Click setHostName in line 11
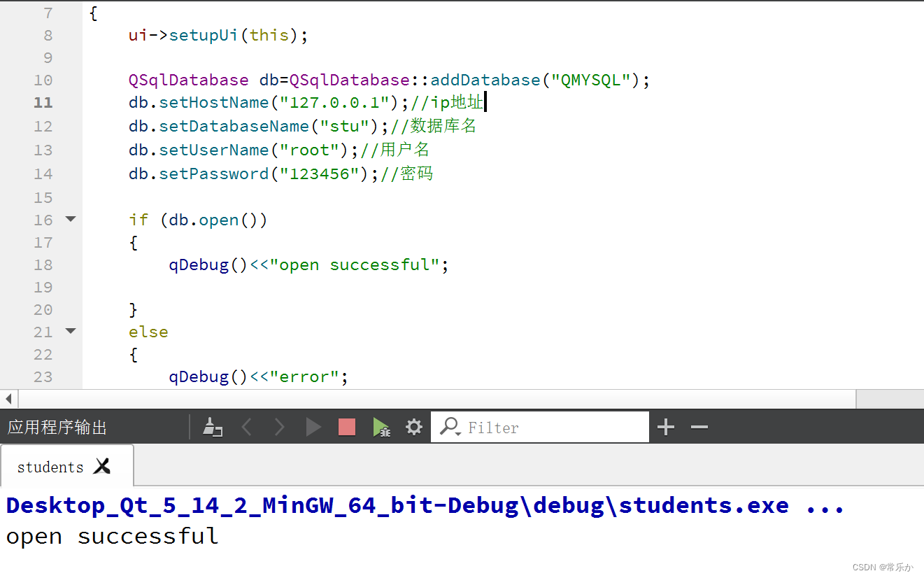 [x=214, y=102]
